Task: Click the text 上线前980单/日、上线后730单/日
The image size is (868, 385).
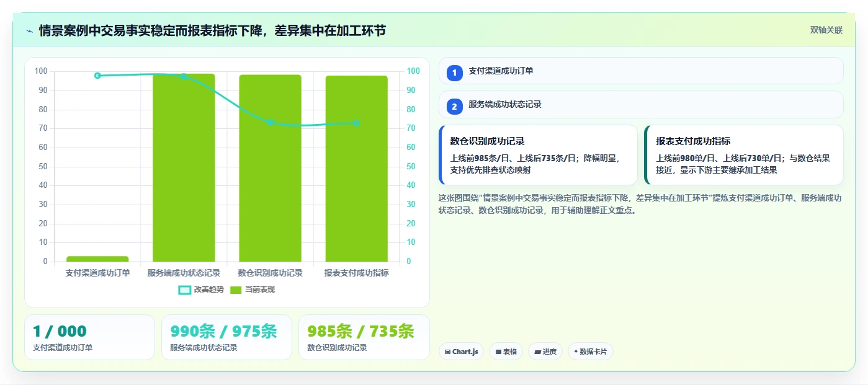Action: (x=720, y=158)
